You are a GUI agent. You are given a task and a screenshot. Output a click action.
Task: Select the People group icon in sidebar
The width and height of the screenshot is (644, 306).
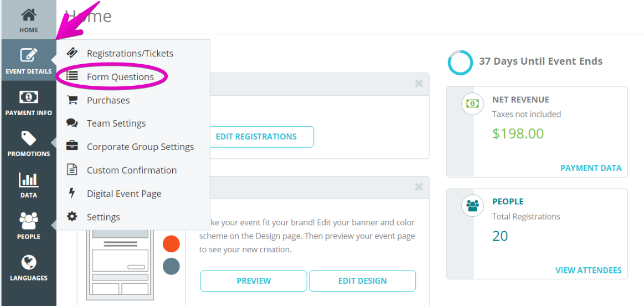coord(29,221)
